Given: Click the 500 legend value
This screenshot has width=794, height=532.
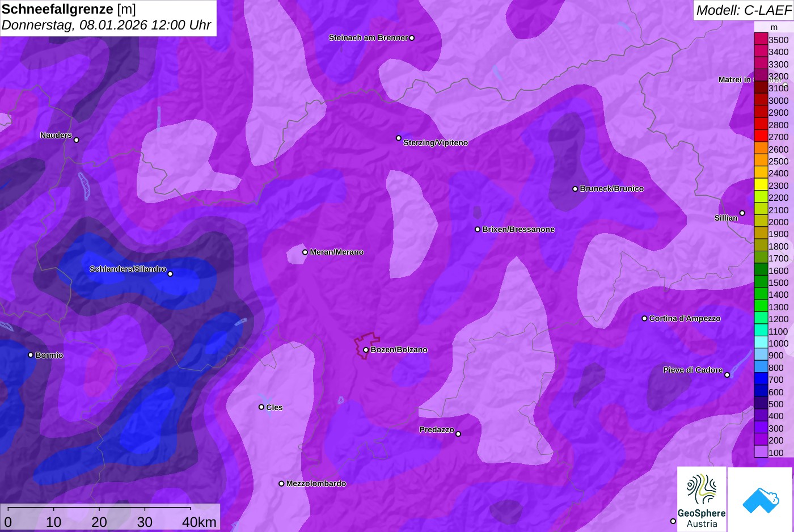Looking at the screenshot, I should tap(776, 404).
